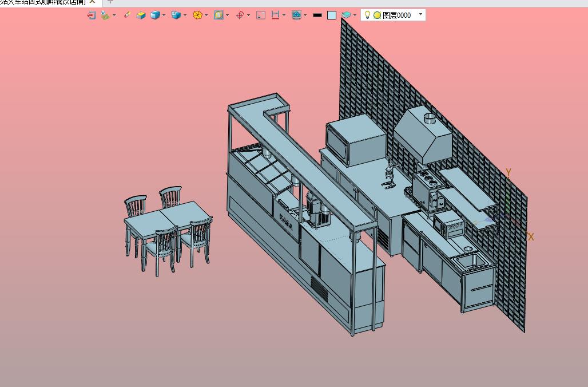Expand arrow beside the crosshair icon
The height and width of the screenshot is (387, 588).
[249, 15]
